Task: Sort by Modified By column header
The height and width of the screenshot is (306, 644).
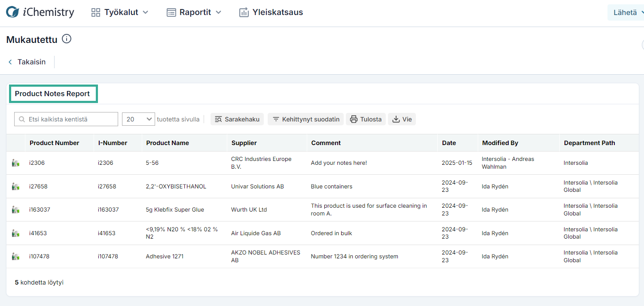Action: click(500, 143)
